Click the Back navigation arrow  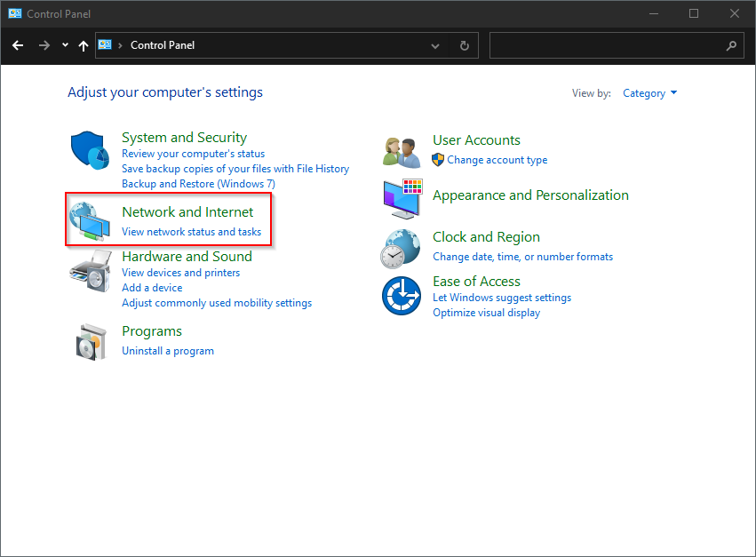(18, 45)
